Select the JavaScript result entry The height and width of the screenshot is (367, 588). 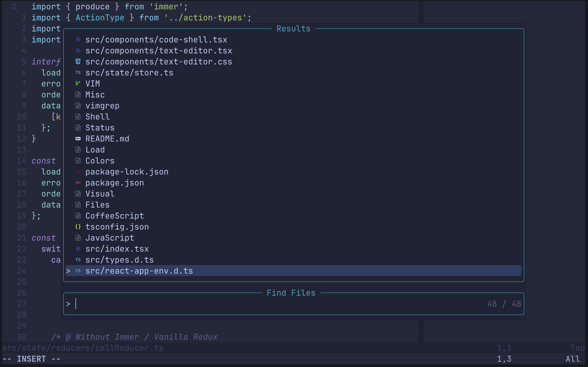[110, 238]
